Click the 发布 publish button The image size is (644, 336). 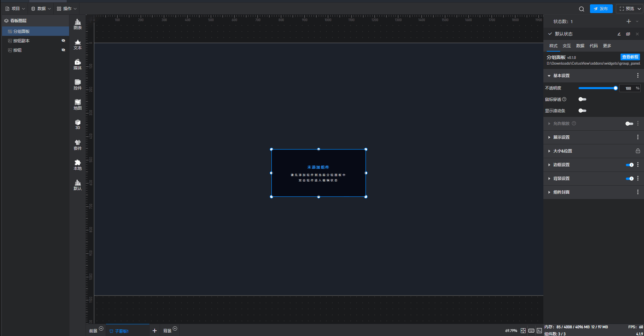pyautogui.click(x=601, y=9)
